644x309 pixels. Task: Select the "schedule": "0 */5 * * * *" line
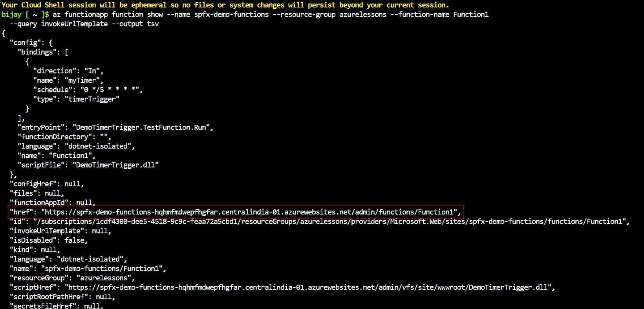88,90
